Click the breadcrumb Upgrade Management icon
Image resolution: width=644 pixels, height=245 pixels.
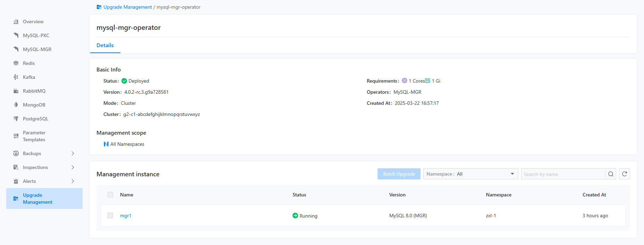coord(99,7)
